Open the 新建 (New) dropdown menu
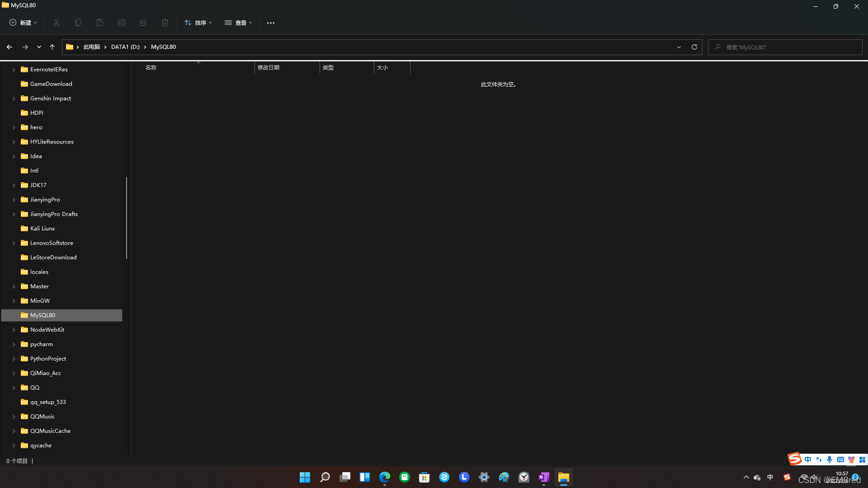Viewport: 868px width, 488px height. tap(24, 23)
